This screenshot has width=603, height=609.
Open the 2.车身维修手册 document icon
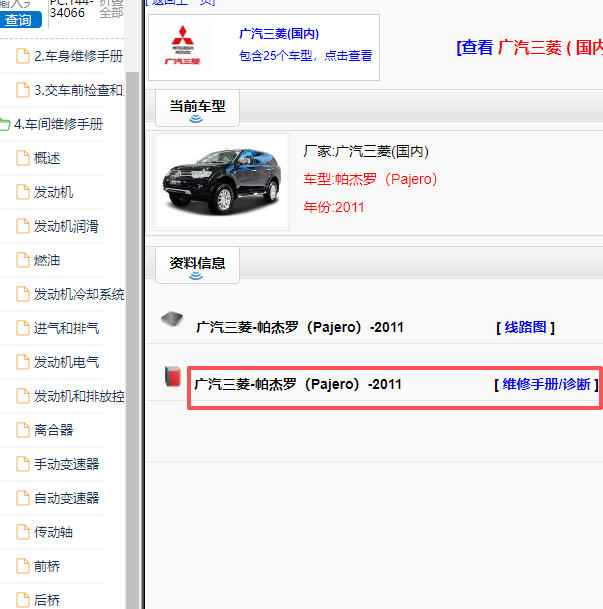pyautogui.click(x=23, y=56)
